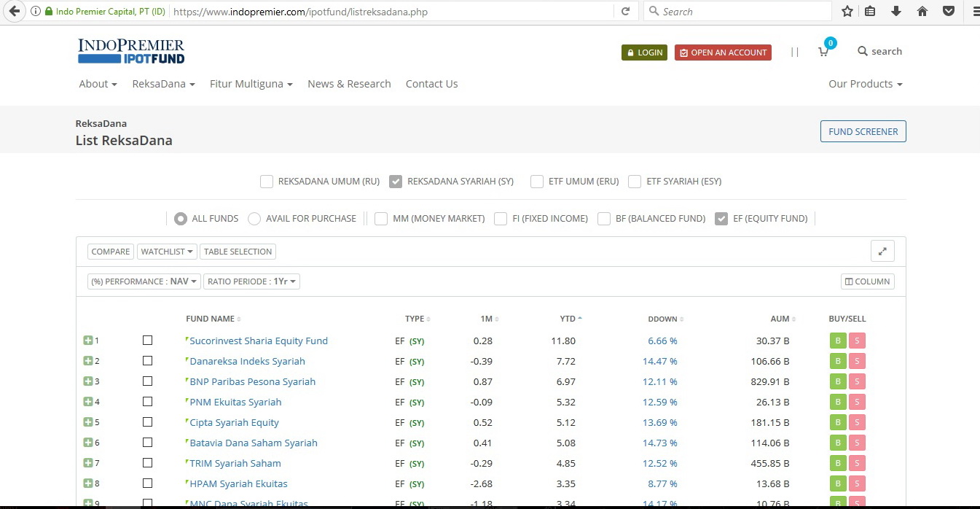Open Cipta Syariah Equity fund link
This screenshot has height=509, width=980.
pos(234,422)
